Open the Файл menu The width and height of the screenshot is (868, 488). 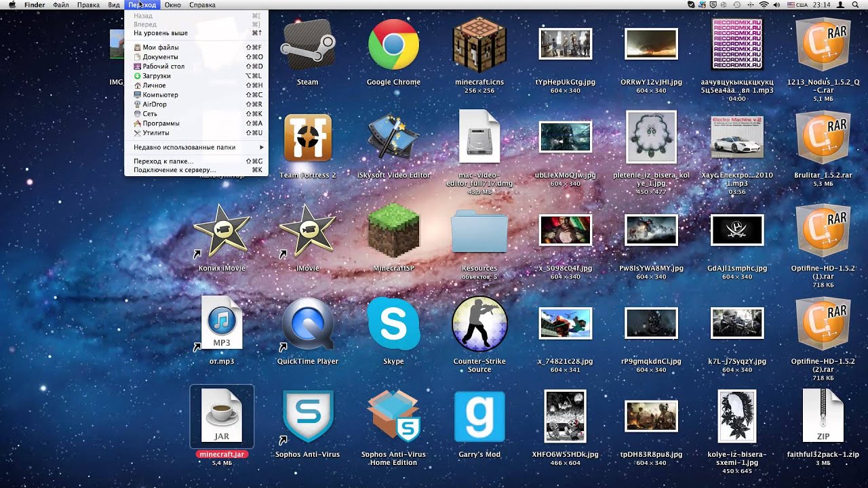click(60, 5)
